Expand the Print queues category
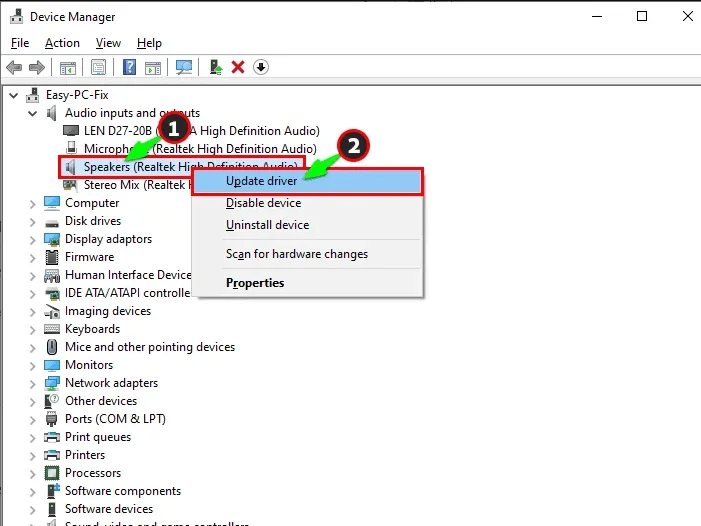Screen dimensions: 701x526 pyautogui.click(x=33, y=438)
